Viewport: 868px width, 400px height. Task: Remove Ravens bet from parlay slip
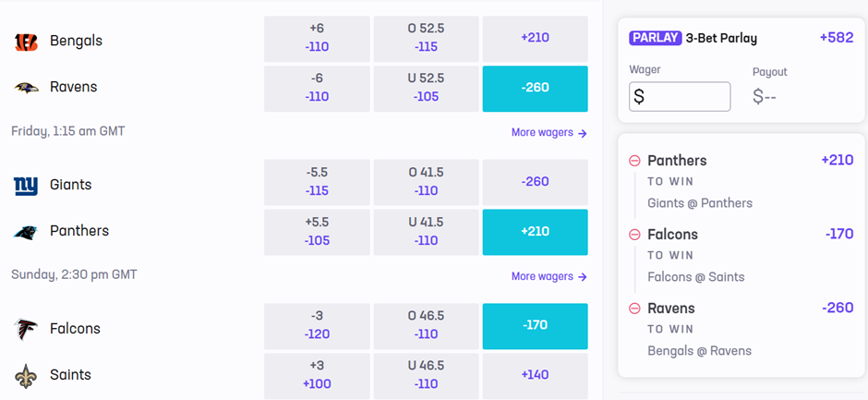634,309
